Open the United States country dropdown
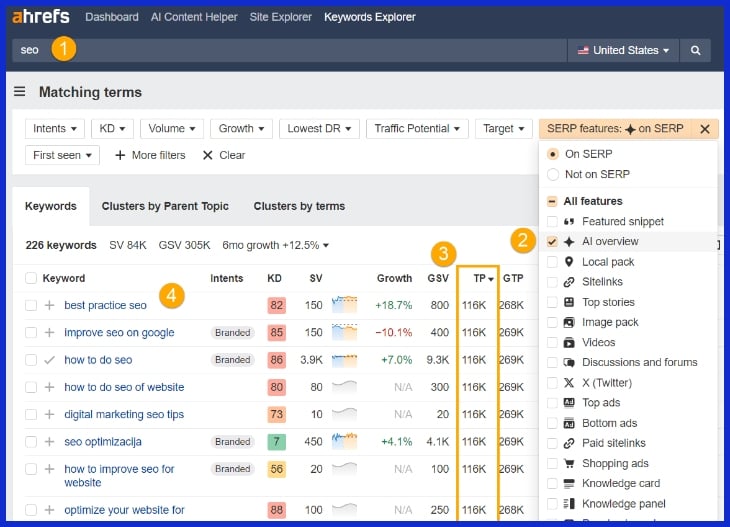Image resolution: width=730 pixels, height=527 pixels. 623,50
